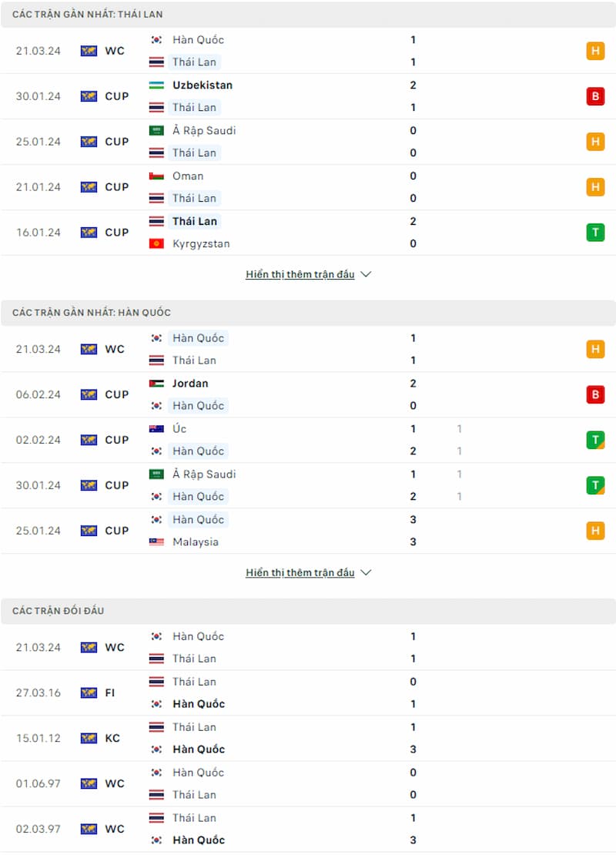Open the Hàn Quốc vs Malaysia match row
The height and width of the screenshot is (855, 616).
coord(308,531)
